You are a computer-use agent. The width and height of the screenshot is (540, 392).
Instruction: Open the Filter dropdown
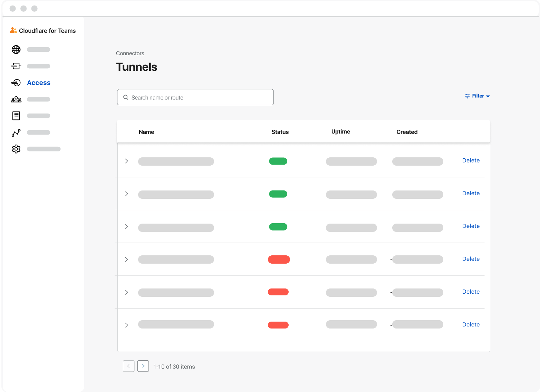click(478, 96)
